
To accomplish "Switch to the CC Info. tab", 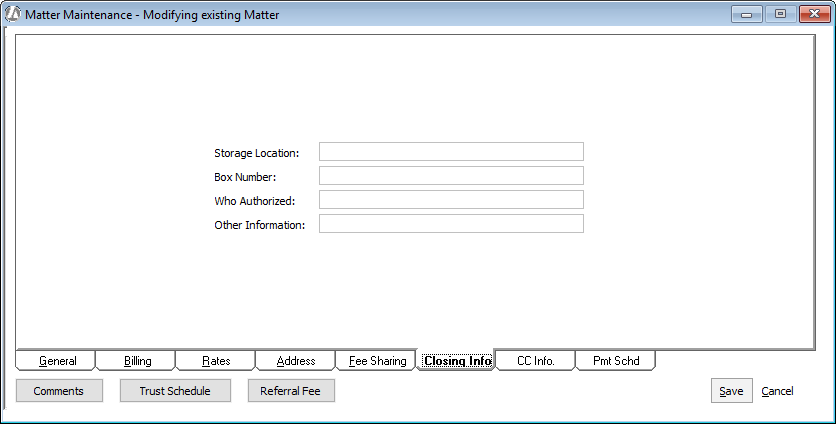I will (536, 361).
